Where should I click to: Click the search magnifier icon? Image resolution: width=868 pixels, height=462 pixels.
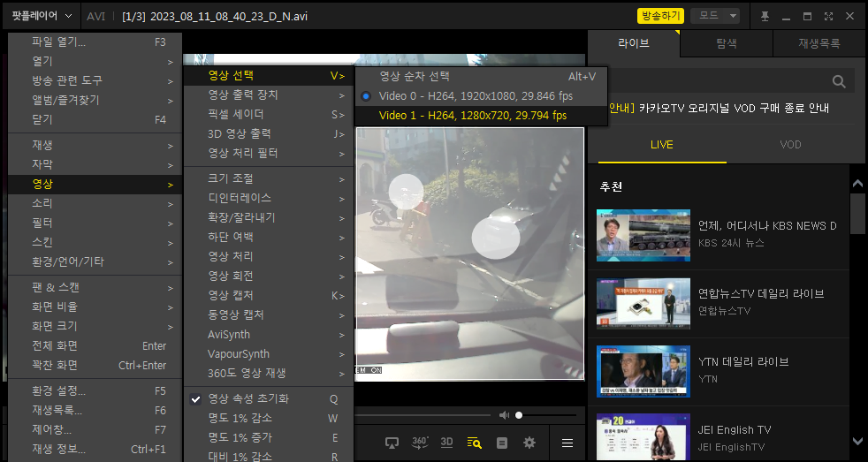click(x=839, y=82)
